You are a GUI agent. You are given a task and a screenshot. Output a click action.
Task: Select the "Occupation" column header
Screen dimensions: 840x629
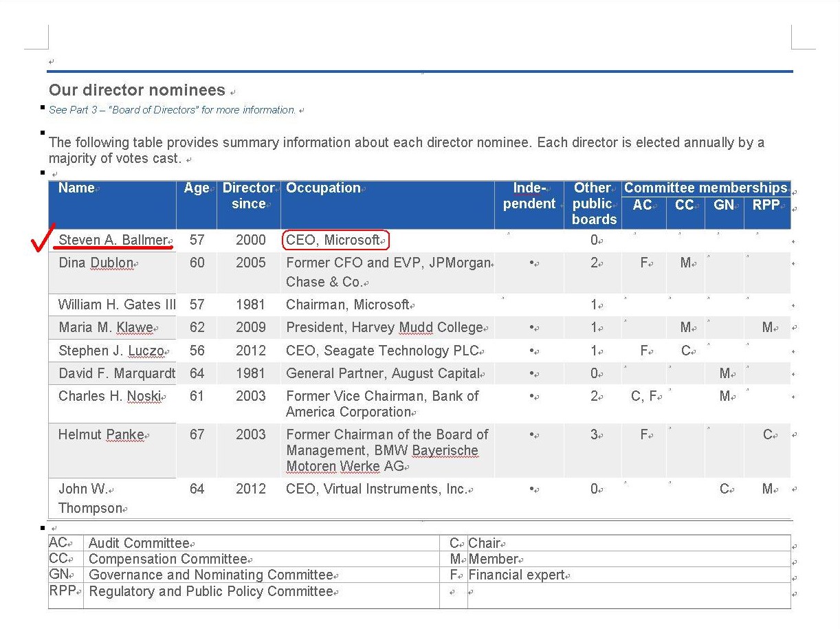(323, 188)
